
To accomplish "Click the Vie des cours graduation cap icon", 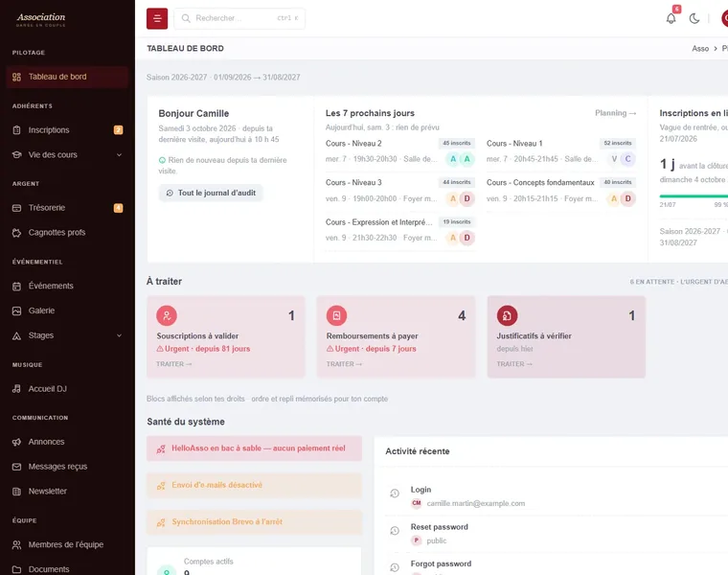I will (x=16, y=154).
